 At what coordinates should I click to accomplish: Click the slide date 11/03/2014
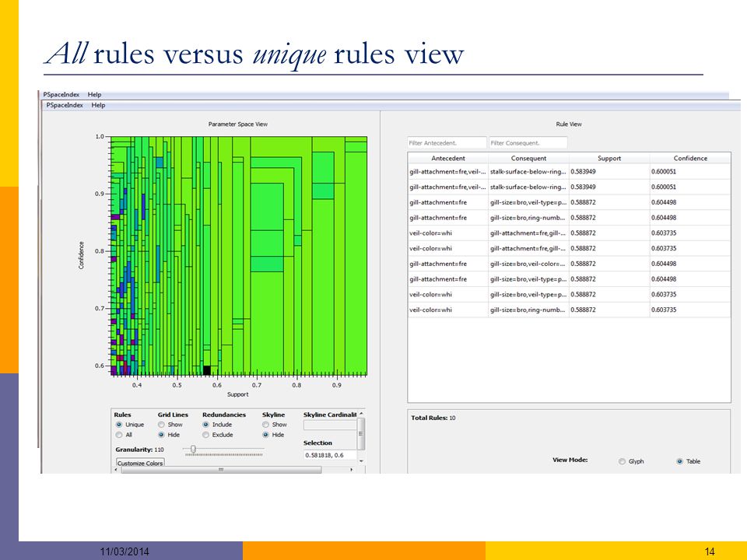coord(124,551)
